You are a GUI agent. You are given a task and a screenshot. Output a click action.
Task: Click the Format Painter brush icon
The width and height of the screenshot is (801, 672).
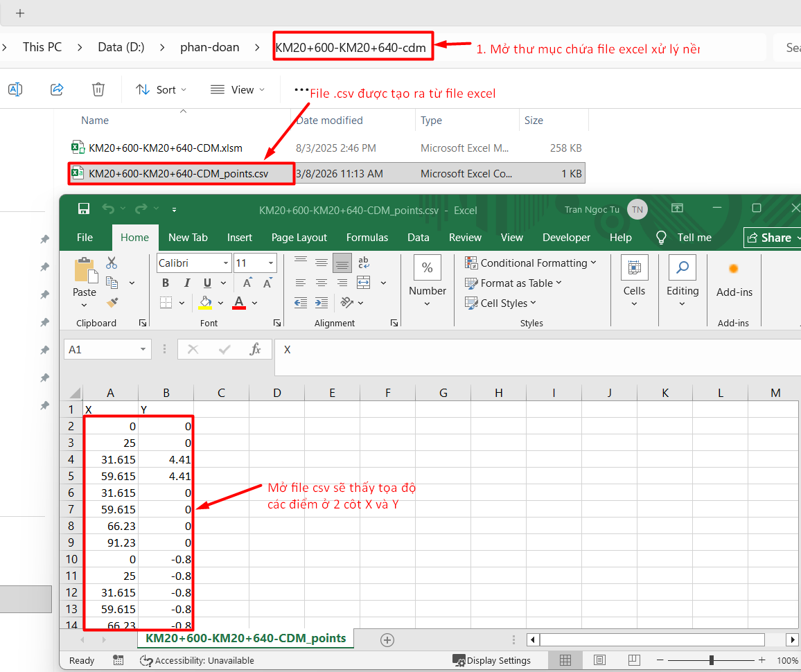click(112, 302)
